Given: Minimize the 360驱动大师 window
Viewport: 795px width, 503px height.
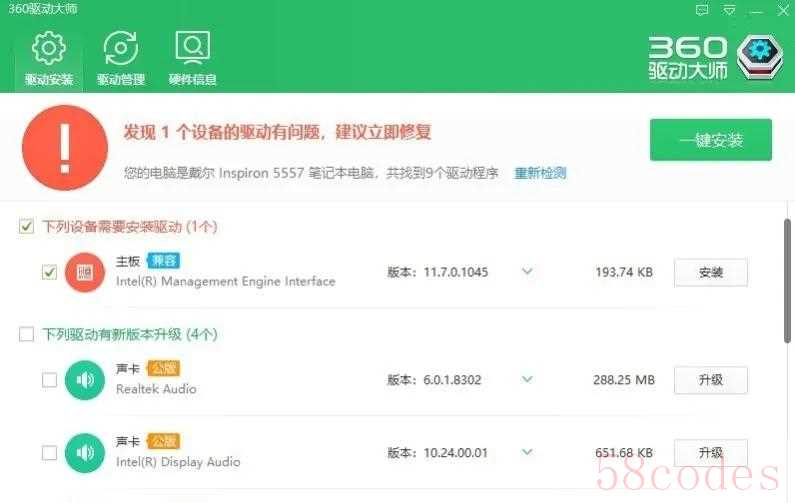Looking at the screenshot, I should pyautogui.click(x=756, y=11).
